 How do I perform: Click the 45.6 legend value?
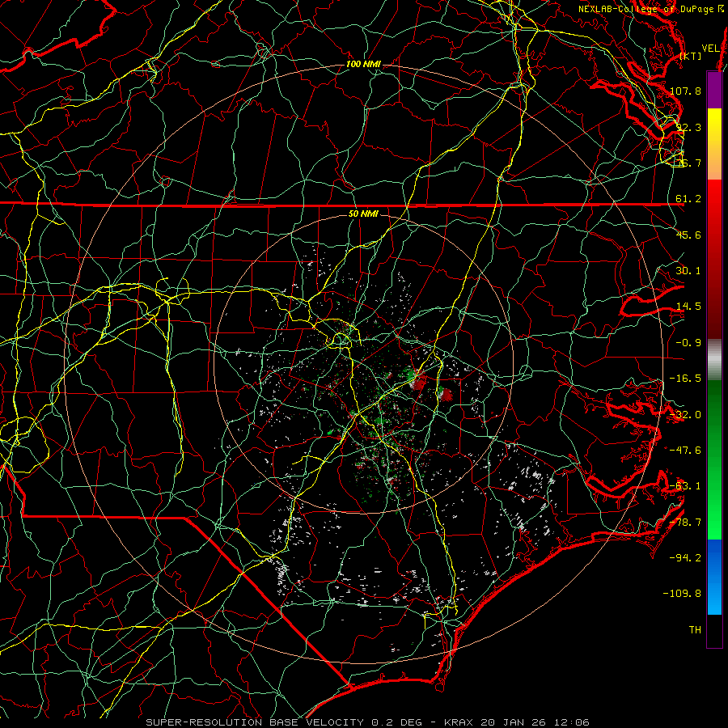pyautogui.click(x=688, y=235)
